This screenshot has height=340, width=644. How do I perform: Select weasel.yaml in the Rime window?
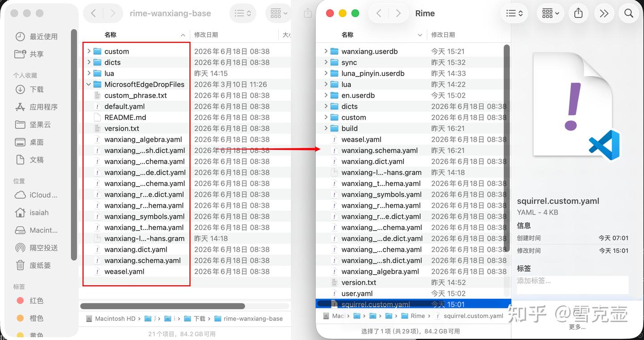pos(361,140)
